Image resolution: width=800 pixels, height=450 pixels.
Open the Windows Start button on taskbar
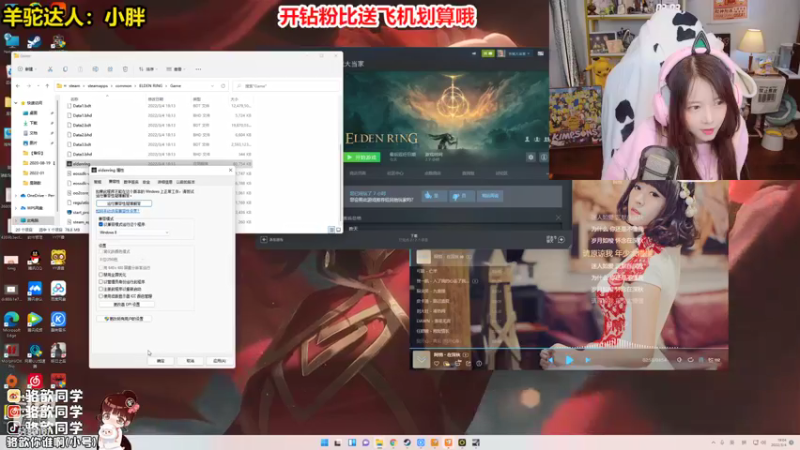pos(324,443)
